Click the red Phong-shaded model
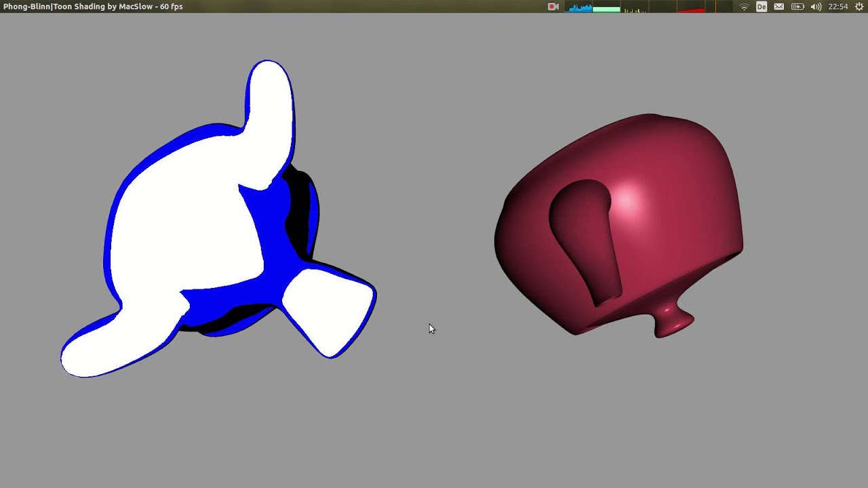 tap(618, 226)
